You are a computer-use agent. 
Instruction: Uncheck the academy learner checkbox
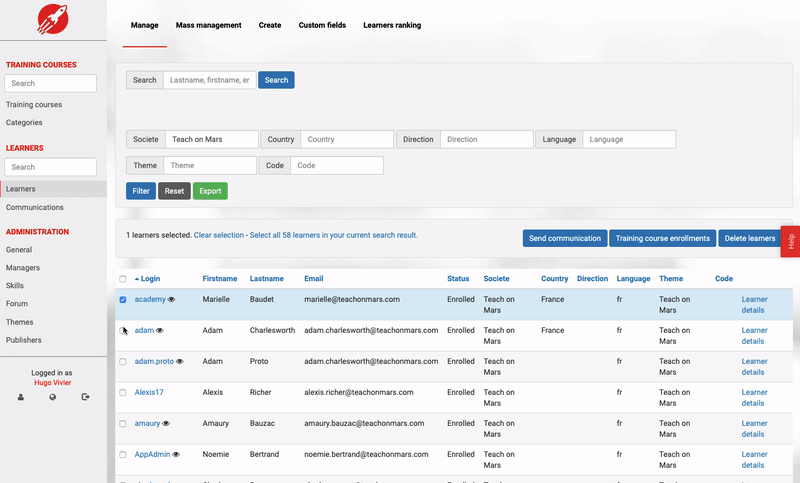click(123, 299)
